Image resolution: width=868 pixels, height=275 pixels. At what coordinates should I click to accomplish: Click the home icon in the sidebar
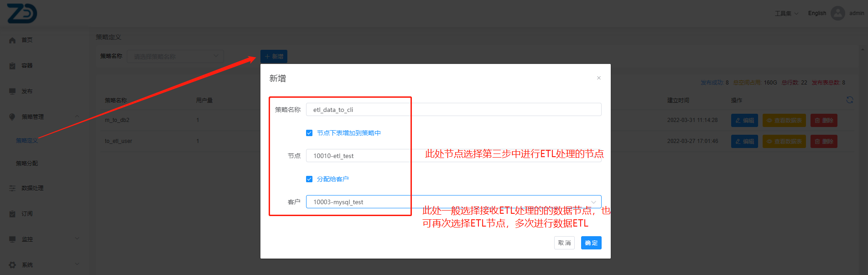click(x=12, y=40)
